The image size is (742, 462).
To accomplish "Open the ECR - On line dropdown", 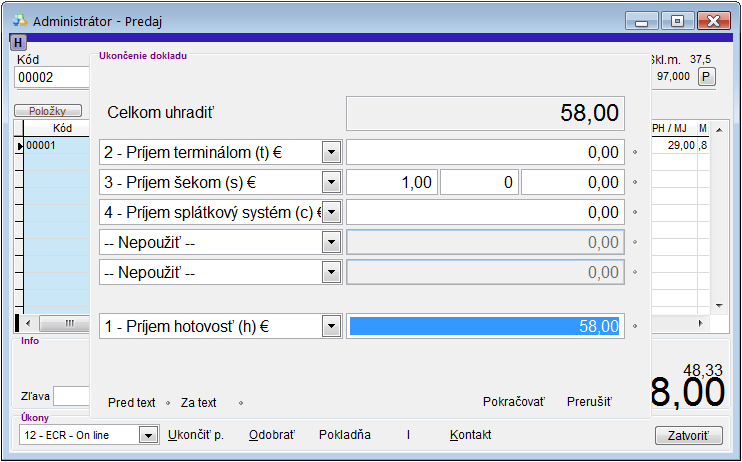I will tap(148, 435).
